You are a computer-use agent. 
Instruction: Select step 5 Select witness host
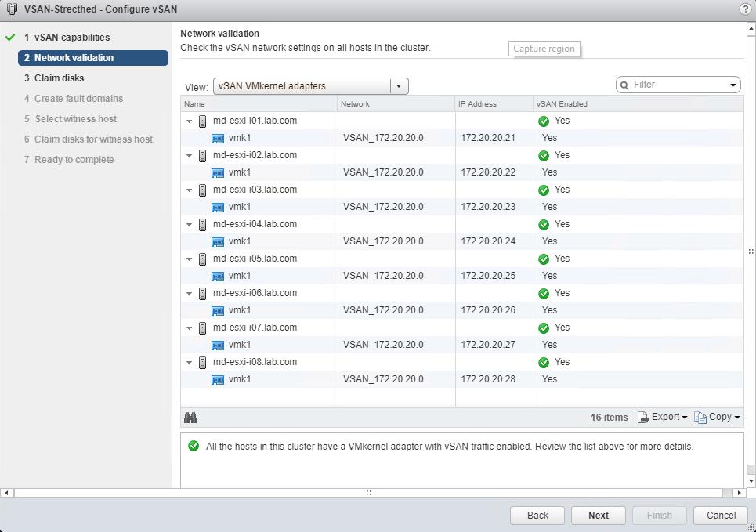tap(71, 118)
